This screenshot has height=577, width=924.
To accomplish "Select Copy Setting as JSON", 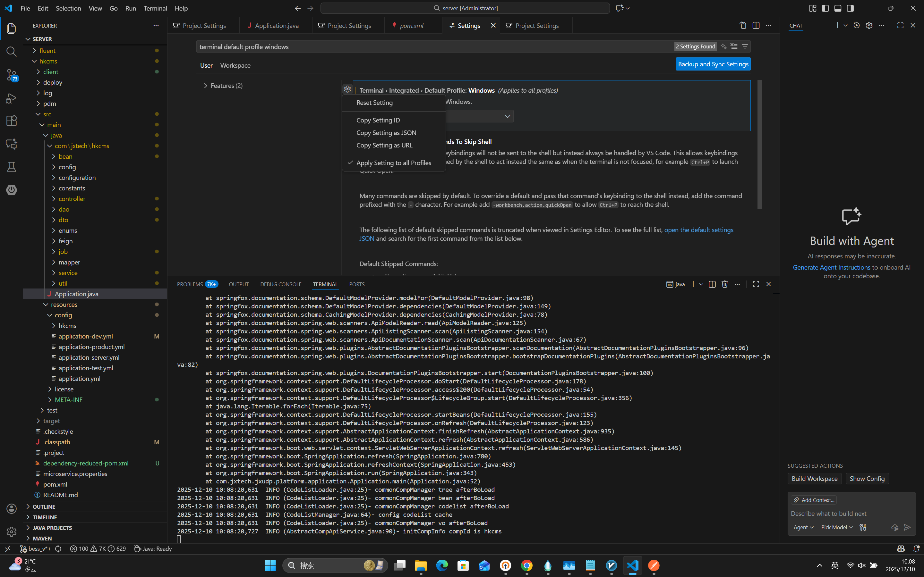I will click(386, 133).
